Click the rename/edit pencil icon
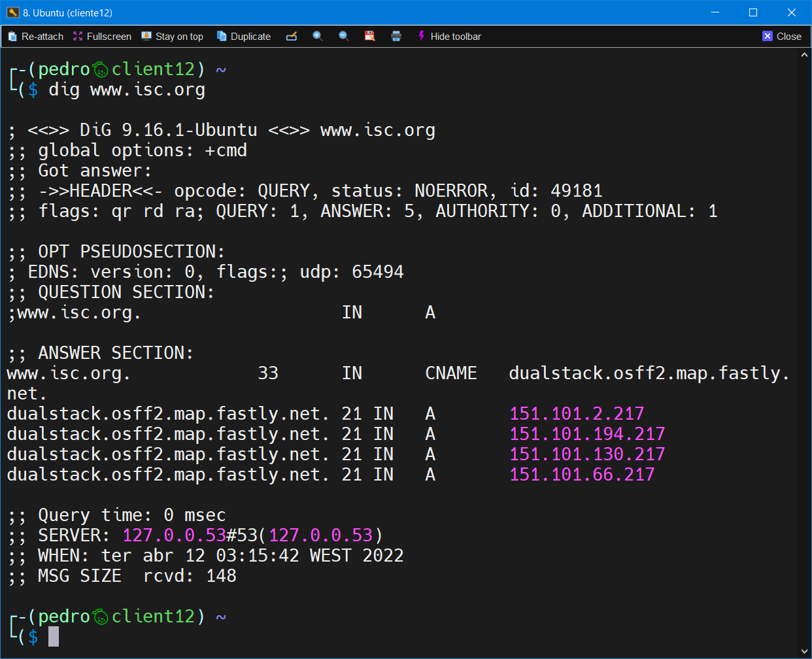 [292, 37]
